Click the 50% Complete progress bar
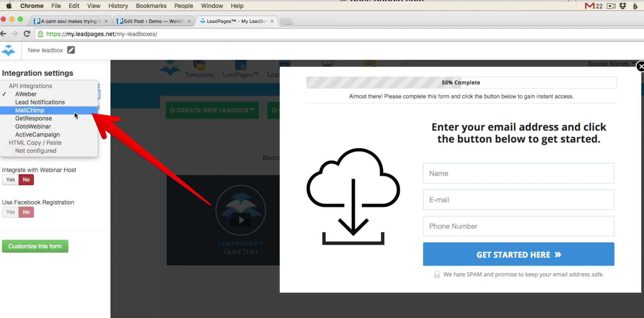This screenshot has width=644, height=318. coord(461,83)
